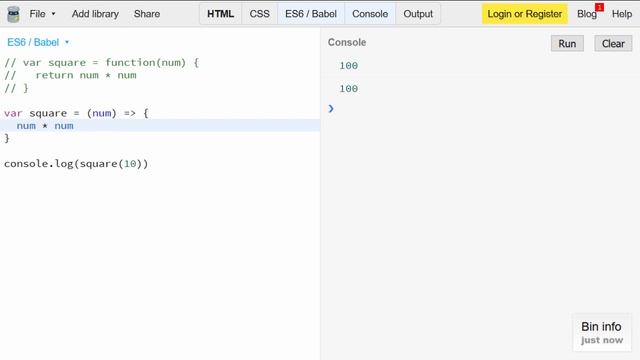
Task: Open the Share menu
Action: (x=147, y=14)
